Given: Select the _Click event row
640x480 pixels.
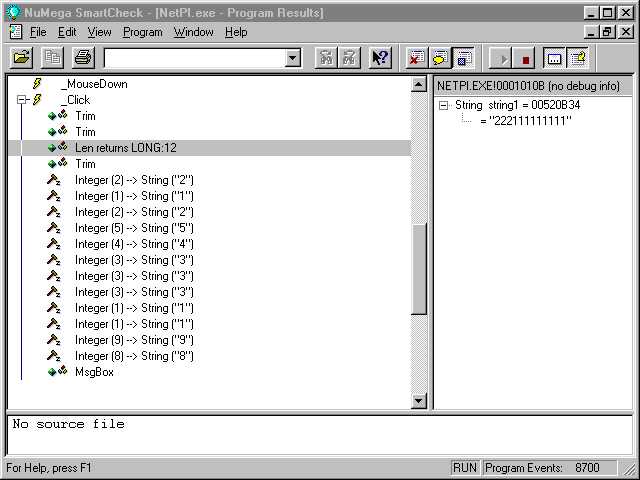Looking at the screenshot, I should [76, 100].
